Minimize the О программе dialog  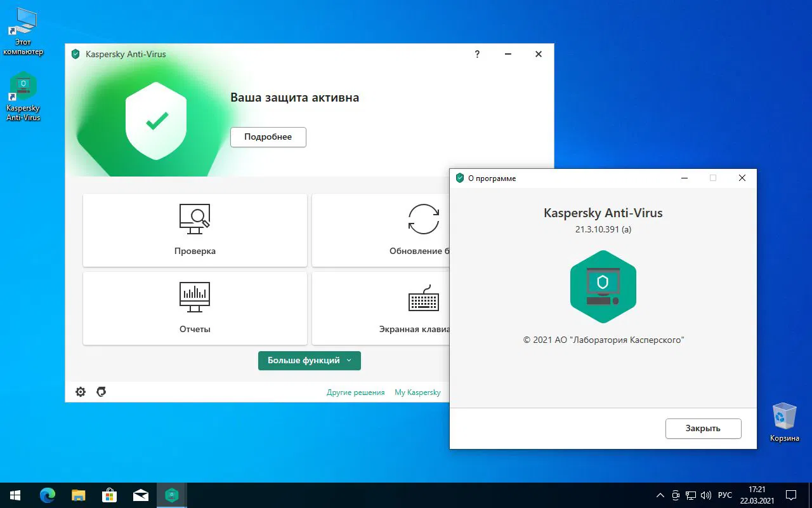point(684,178)
